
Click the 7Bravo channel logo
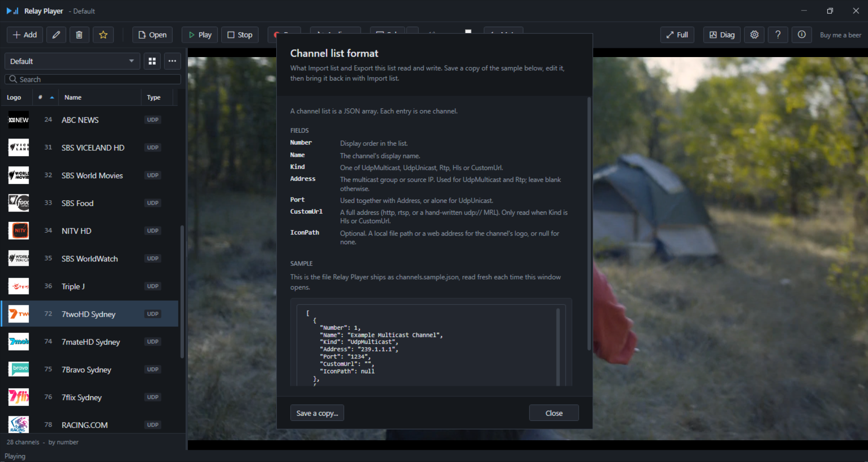point(19,370)
